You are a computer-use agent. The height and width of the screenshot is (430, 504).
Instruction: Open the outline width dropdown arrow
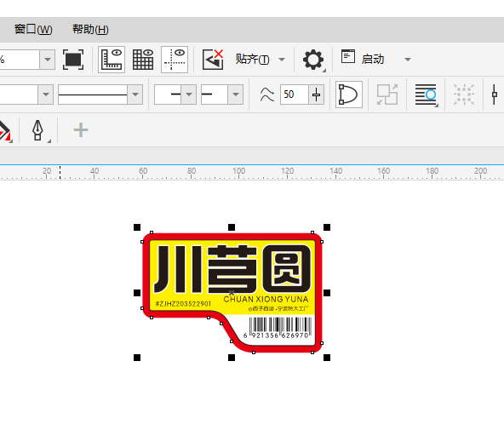click(46, 95)
